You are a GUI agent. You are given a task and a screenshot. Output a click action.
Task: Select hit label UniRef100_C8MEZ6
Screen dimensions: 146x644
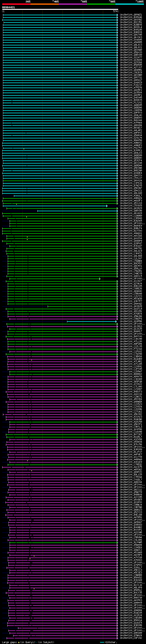[x=131, y=289]
